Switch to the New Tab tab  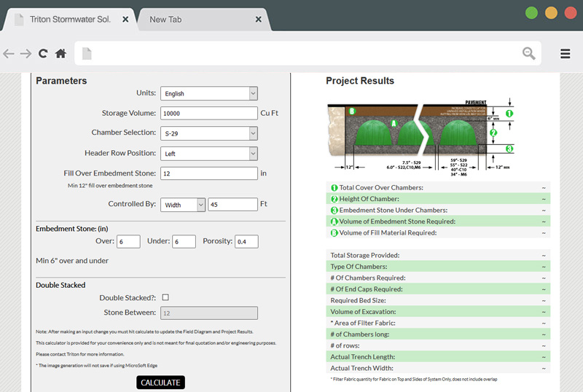pyautogui.click(x=197, y=20)
